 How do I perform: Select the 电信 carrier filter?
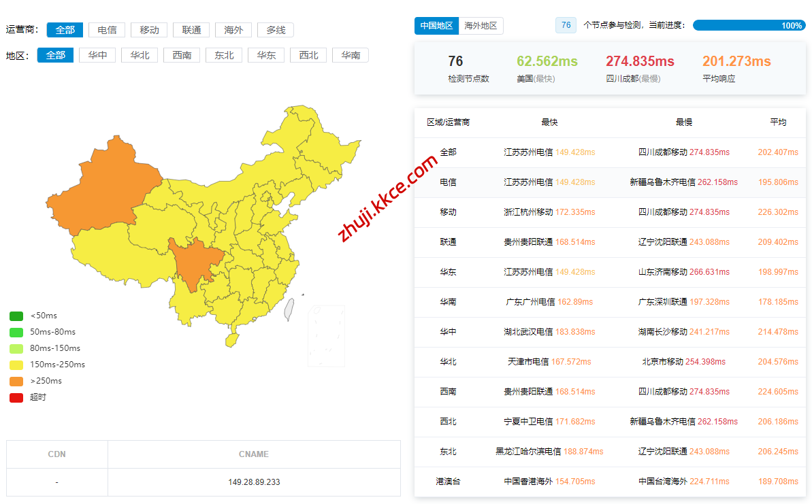[x=107, y=30]
